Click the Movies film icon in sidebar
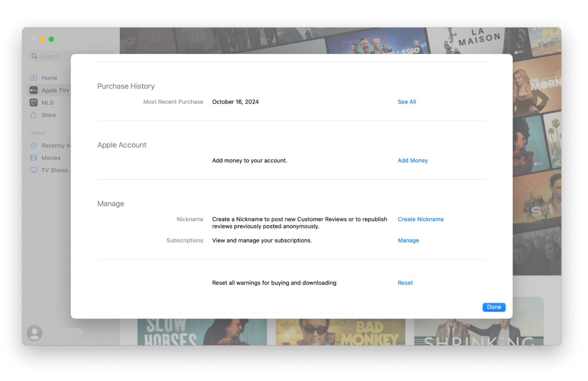The image size is (588, 381). (x=34, y=158)
